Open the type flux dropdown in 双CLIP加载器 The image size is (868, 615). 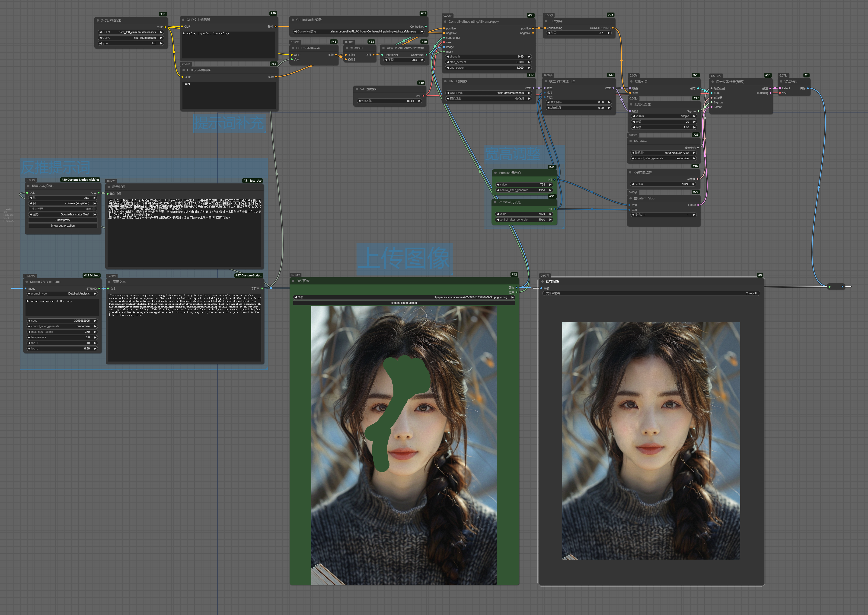click(x=131, y=44)
